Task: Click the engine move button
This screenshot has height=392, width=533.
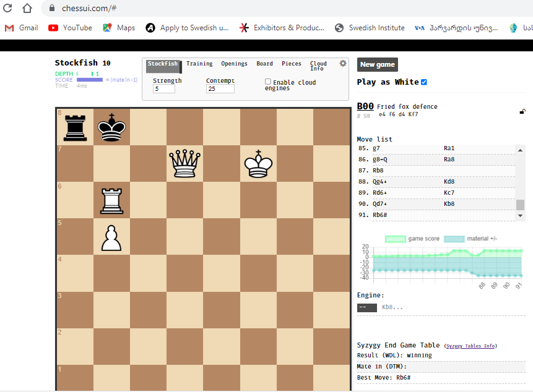Action: [x=366, y=307]
